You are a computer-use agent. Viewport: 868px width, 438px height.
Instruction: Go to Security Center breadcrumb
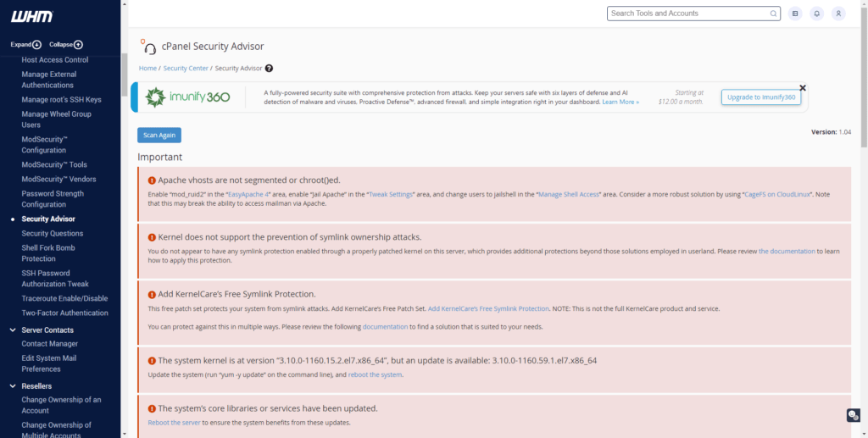point(186,69)
